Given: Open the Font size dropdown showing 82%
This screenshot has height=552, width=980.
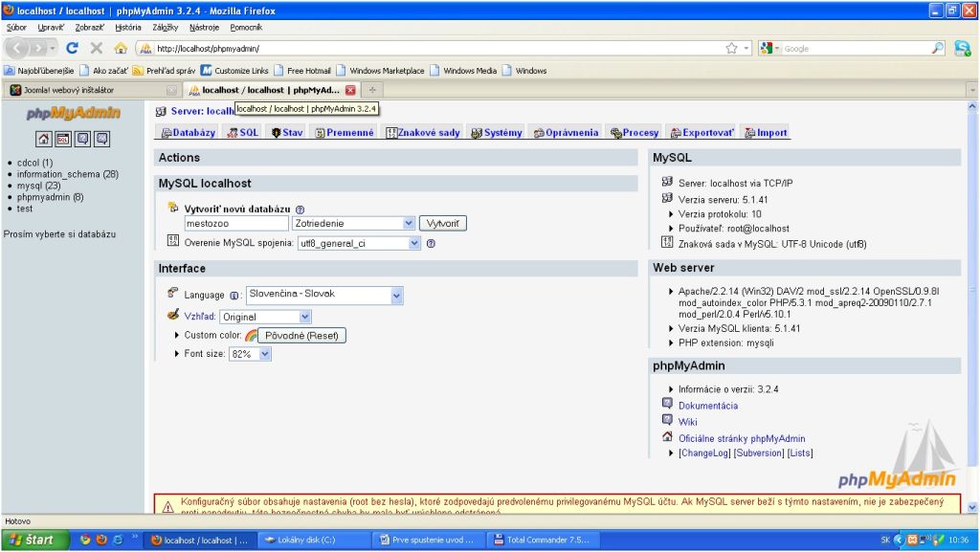Looking at the screenshot, I should tap(250, 354).
